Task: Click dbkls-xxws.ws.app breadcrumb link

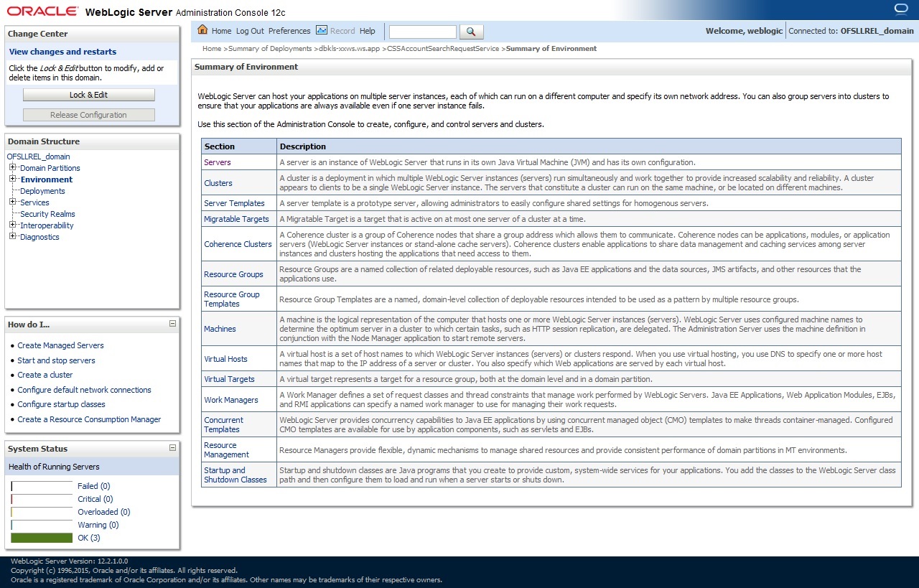Action: 350,49
